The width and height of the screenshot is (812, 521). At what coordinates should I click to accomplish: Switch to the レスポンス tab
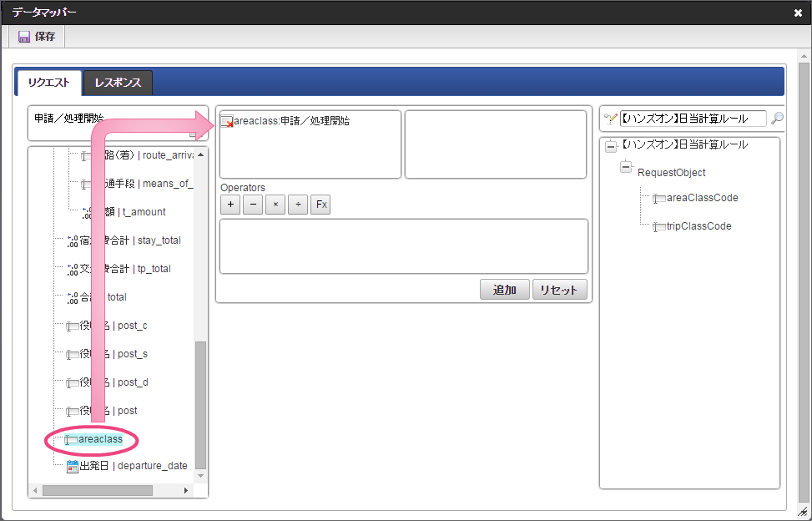pos(118,83)
